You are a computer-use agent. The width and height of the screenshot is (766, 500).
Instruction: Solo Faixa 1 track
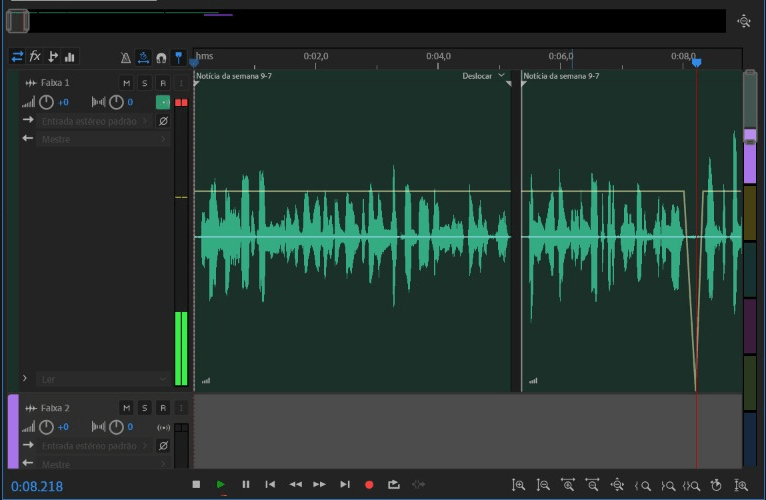point(145,83)
